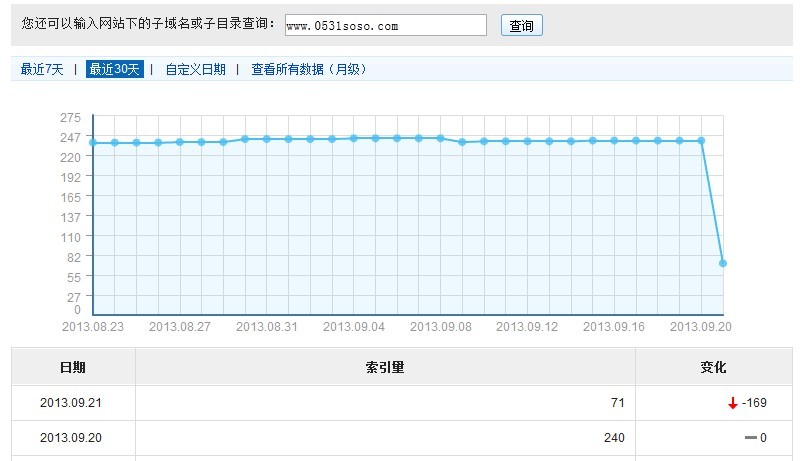
Task: Click the 2013.09.20 date cell
Action: point(71,437)
